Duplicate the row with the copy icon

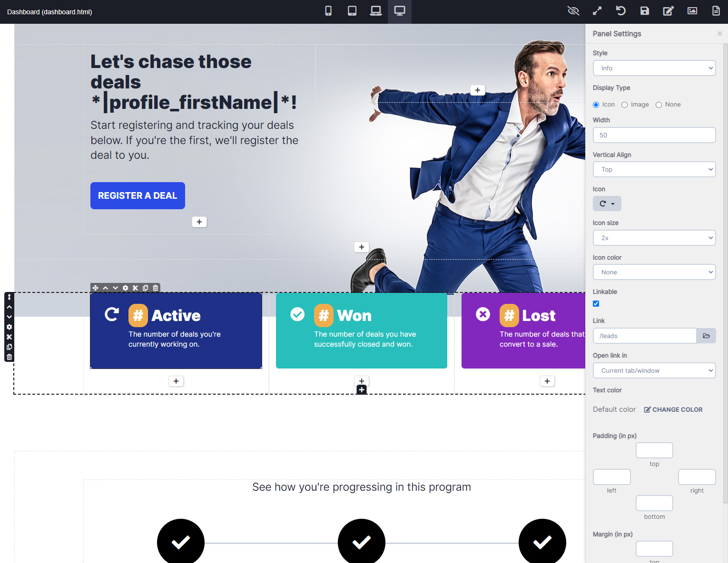[x=9, y=347]
